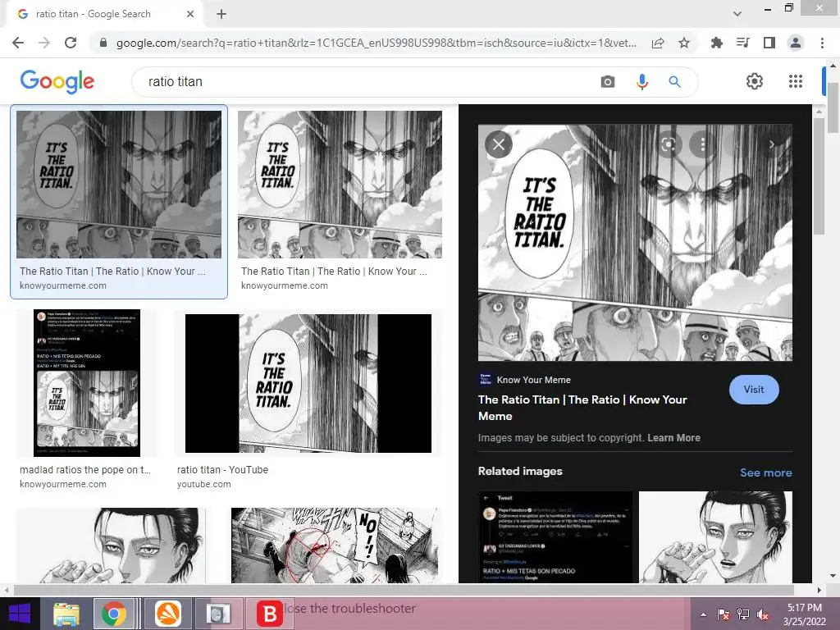View site info via the lock icon
The width and height of the screenshot is (840, 630).
[x=103, y=43]
